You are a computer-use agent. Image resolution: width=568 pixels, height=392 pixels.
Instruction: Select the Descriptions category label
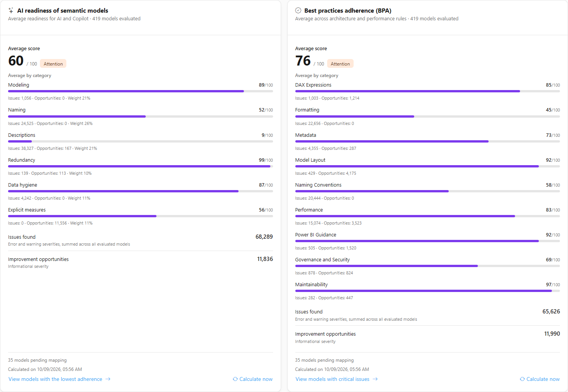[21, 135]
